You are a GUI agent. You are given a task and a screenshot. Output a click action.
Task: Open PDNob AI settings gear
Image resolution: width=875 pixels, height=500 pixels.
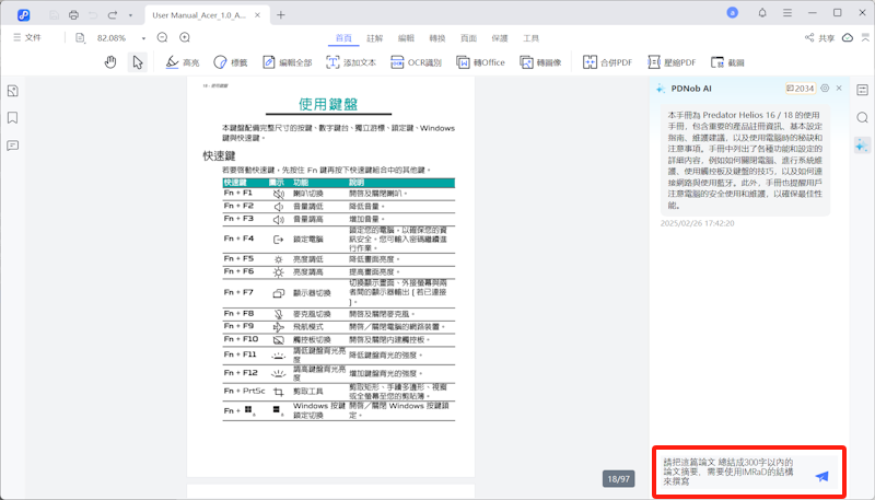(x=825, y=88)
